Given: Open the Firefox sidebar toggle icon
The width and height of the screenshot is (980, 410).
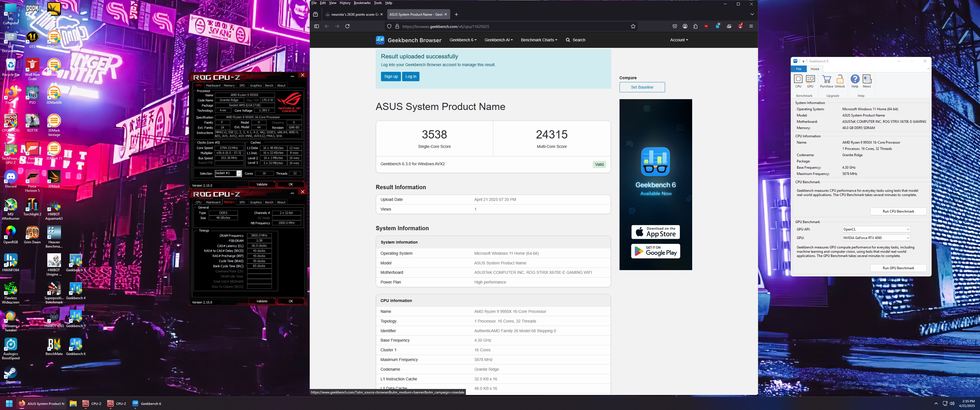Looking at the screenshot, I should pos(316,26).
